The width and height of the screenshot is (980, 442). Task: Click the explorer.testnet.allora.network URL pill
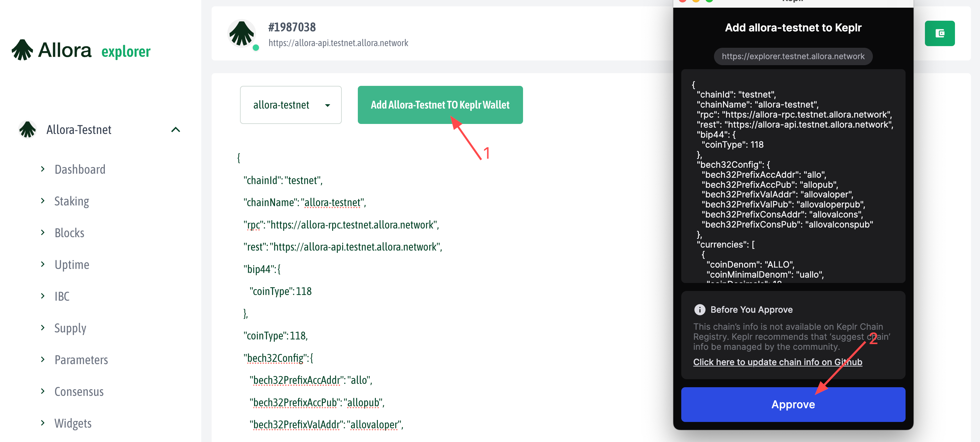792,56
